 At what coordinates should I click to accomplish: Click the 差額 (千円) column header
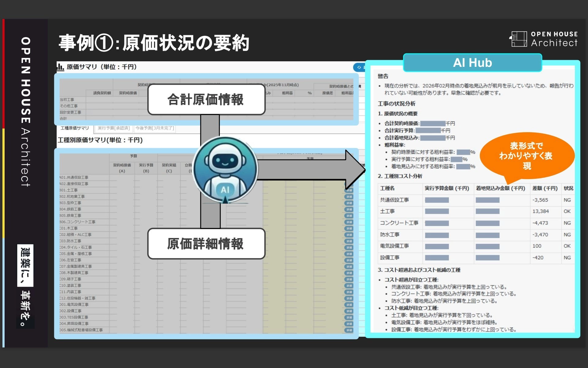tap(545, 188)
